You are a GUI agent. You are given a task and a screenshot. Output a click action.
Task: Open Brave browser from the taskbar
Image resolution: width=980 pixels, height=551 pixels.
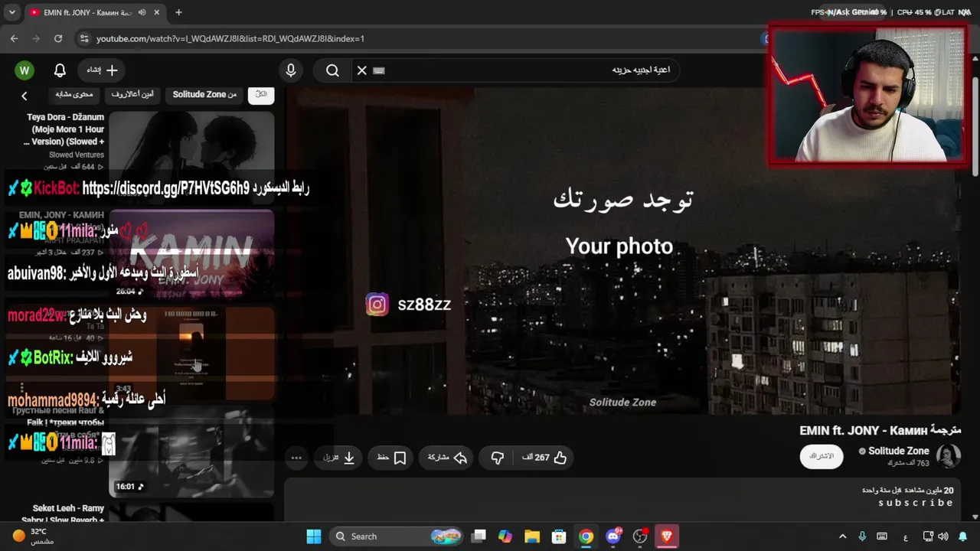pos(667,536)
